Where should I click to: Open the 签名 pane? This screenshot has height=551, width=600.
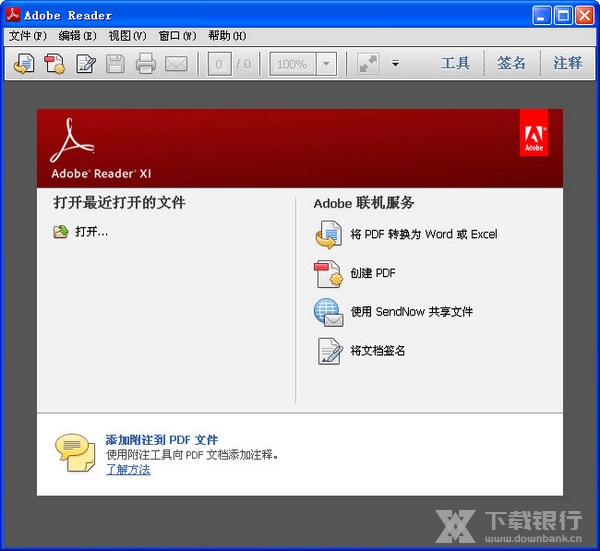(x=511, y=63)
